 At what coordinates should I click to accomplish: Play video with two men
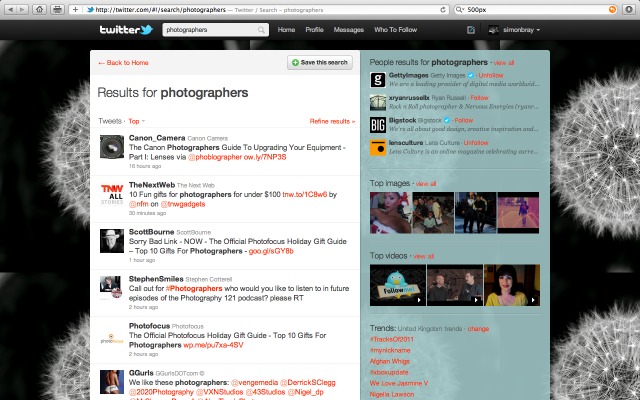pos(455,285)
